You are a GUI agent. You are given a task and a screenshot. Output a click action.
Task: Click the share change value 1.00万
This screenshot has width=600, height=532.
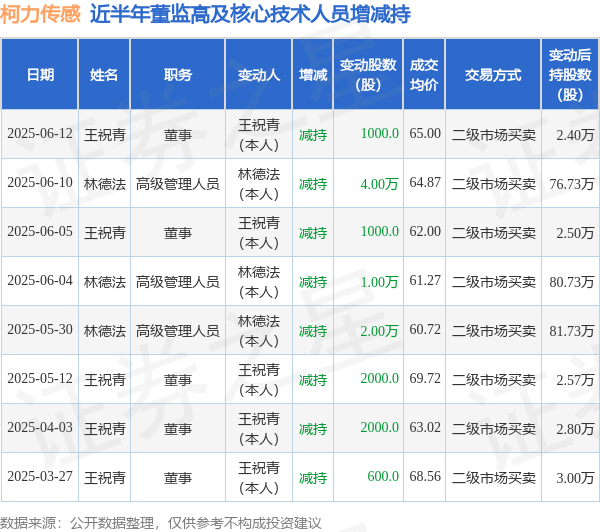(x=379, y=282)
